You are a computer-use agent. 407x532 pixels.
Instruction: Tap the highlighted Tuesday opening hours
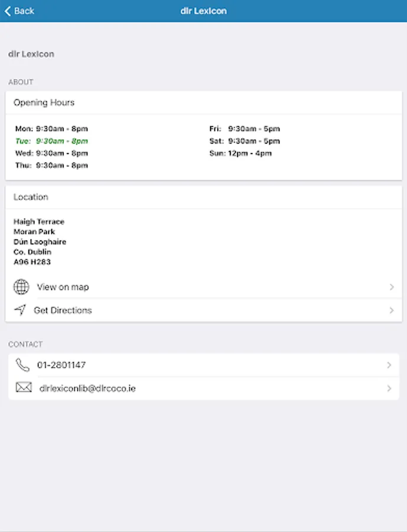pos(52,141)
